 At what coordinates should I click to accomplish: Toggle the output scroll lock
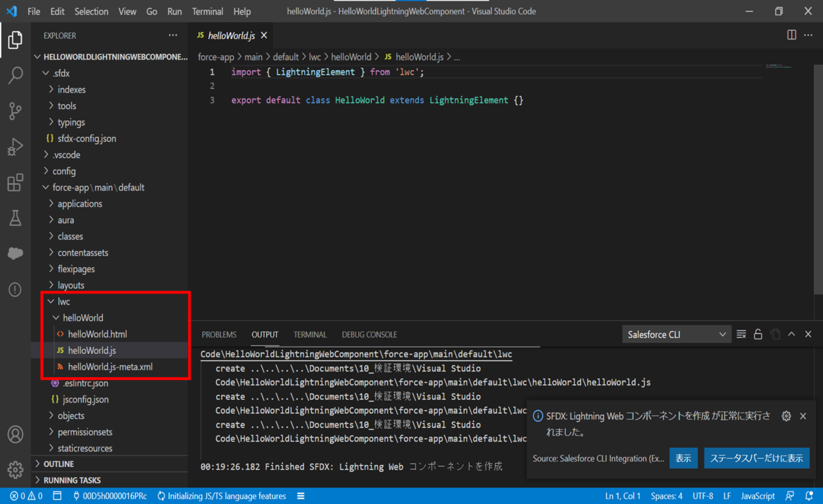pyautogui.click(x=758, y=335)
